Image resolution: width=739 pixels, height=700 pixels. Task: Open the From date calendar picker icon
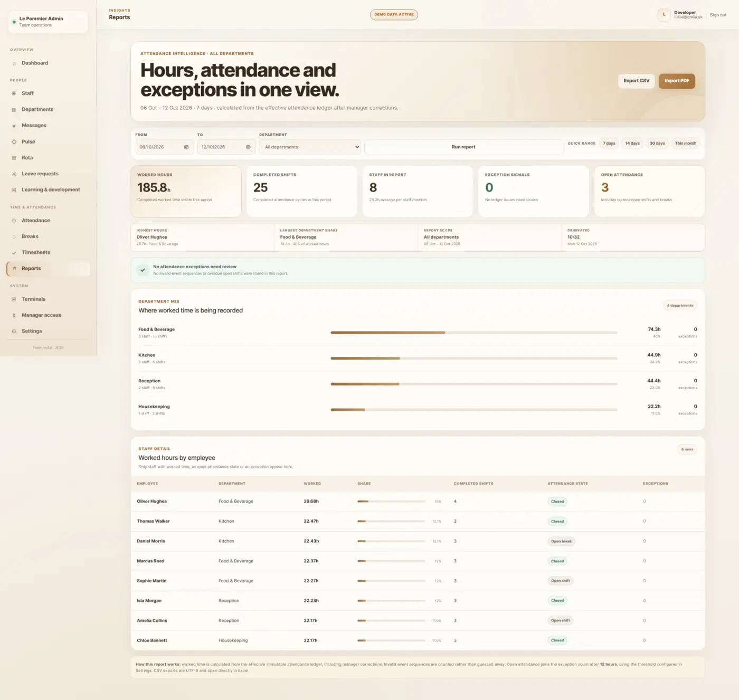[x=186, y=147]
